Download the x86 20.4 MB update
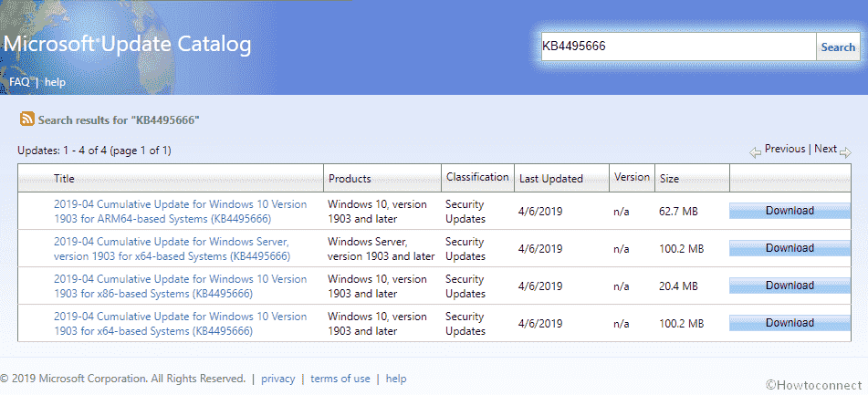Screen dimensions: 868x395 (x=790, y=286)
